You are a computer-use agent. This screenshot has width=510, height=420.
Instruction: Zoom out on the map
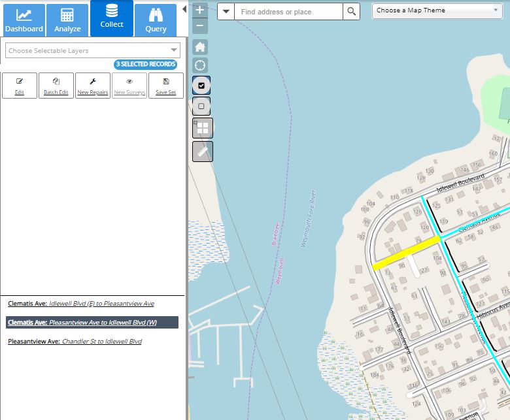(x=200, y=27)
